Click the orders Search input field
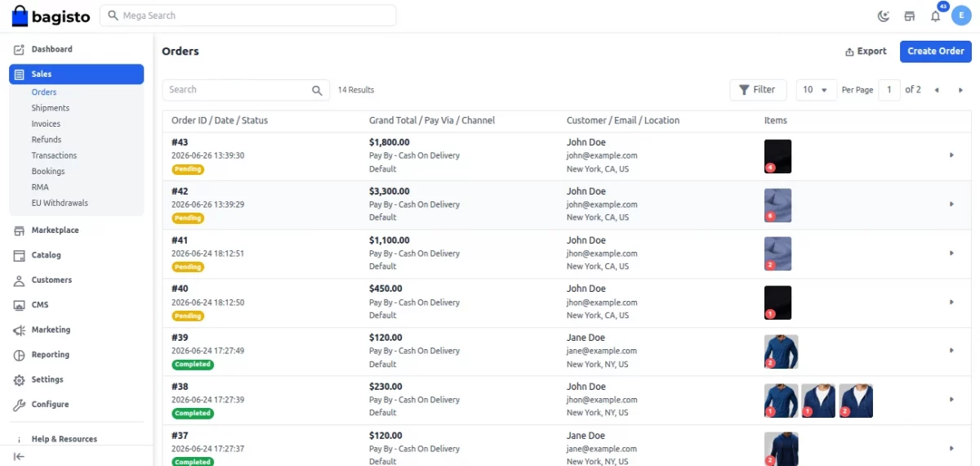The image size is (980, 466). pos(246,90)
